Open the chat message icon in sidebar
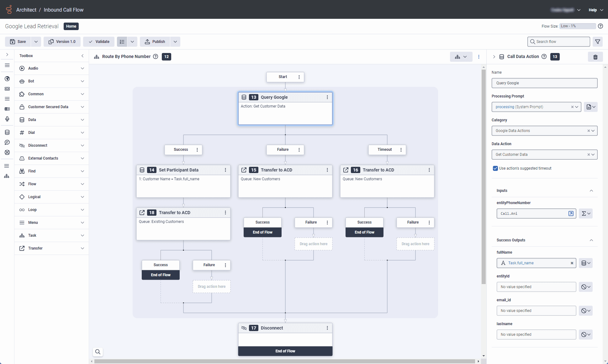 7,142
